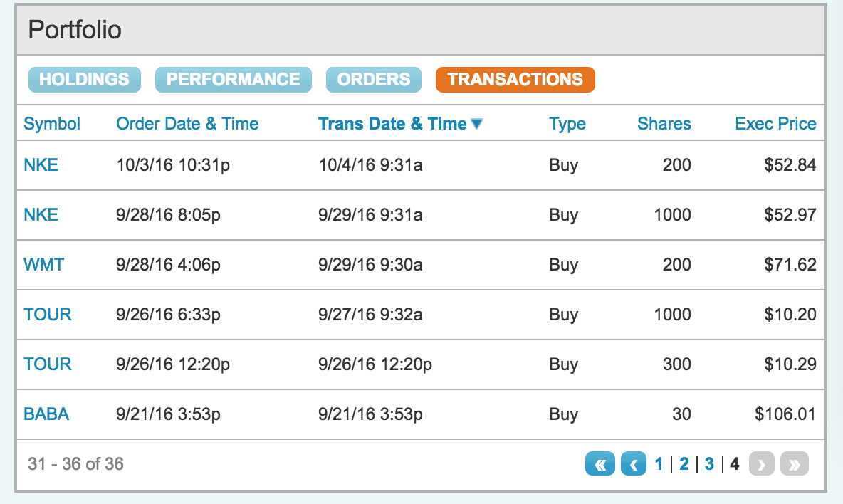Sort transactions by Type column

[x=567, y=124]
